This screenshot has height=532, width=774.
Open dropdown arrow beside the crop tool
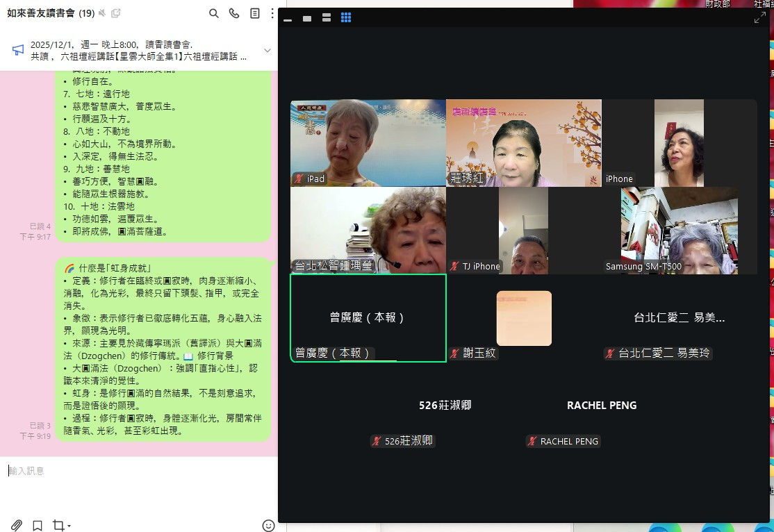pos(69,526)
